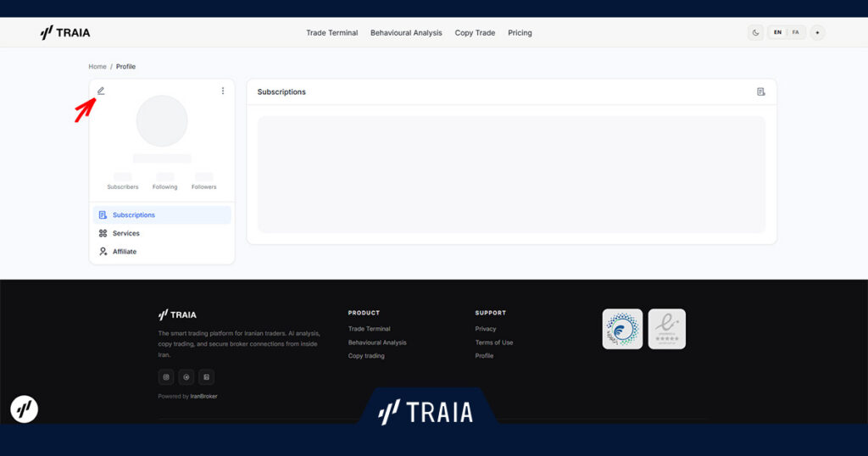Toggle dark mode with the moon icon

click(755, 33)
